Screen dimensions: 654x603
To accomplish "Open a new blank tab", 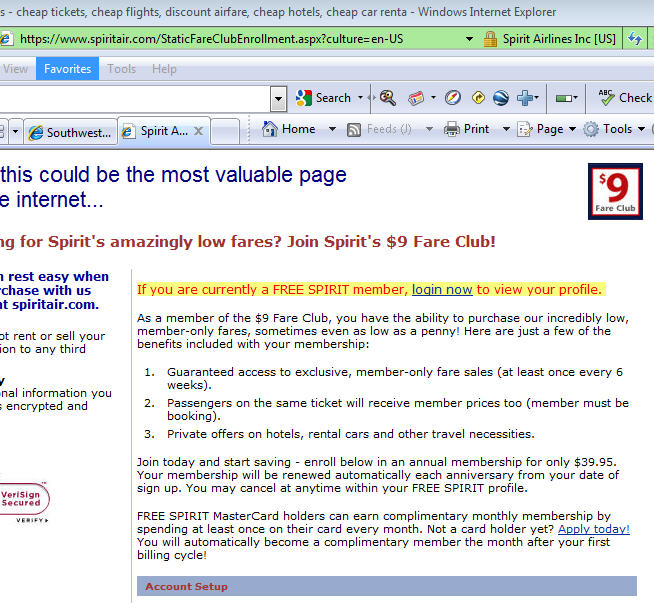I will click(225, 131).
